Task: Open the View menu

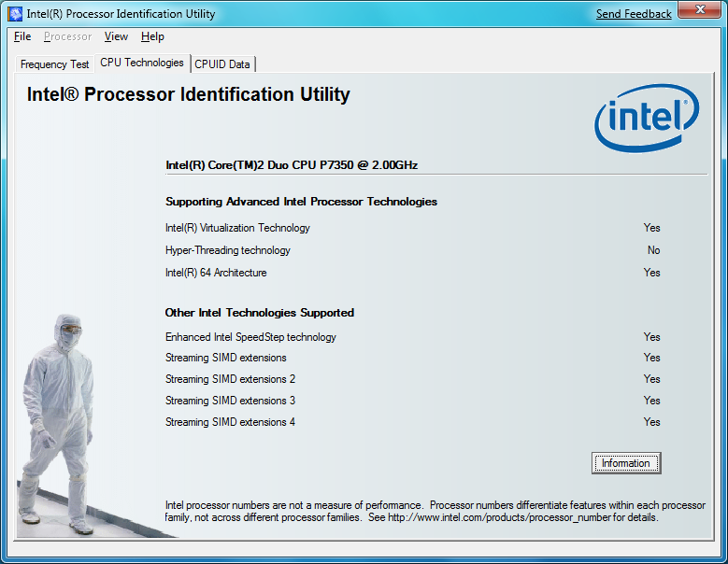Action: click(x=116, y=36)
